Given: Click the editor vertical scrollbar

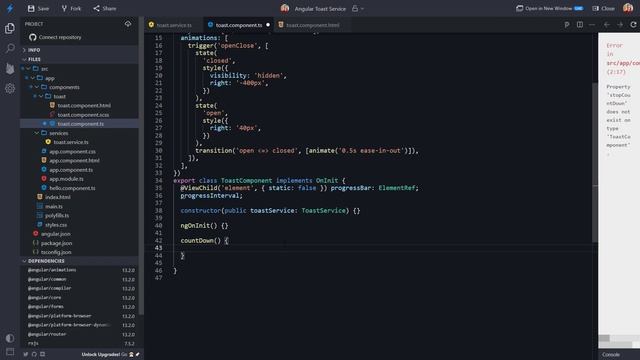Looking at the screenshot, I should (x=595, y=162).
